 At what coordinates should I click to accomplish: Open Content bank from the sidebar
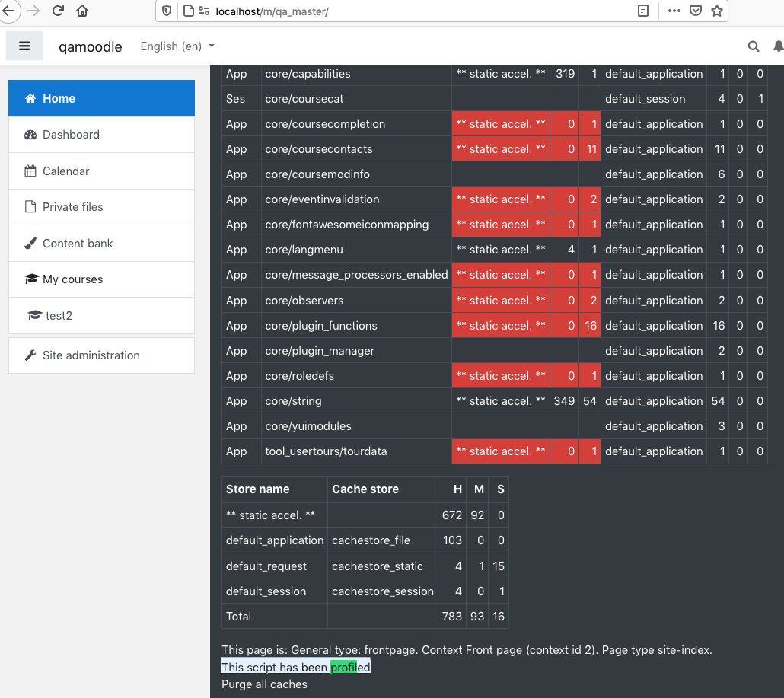pyautogui.click(x=101, y=243)
